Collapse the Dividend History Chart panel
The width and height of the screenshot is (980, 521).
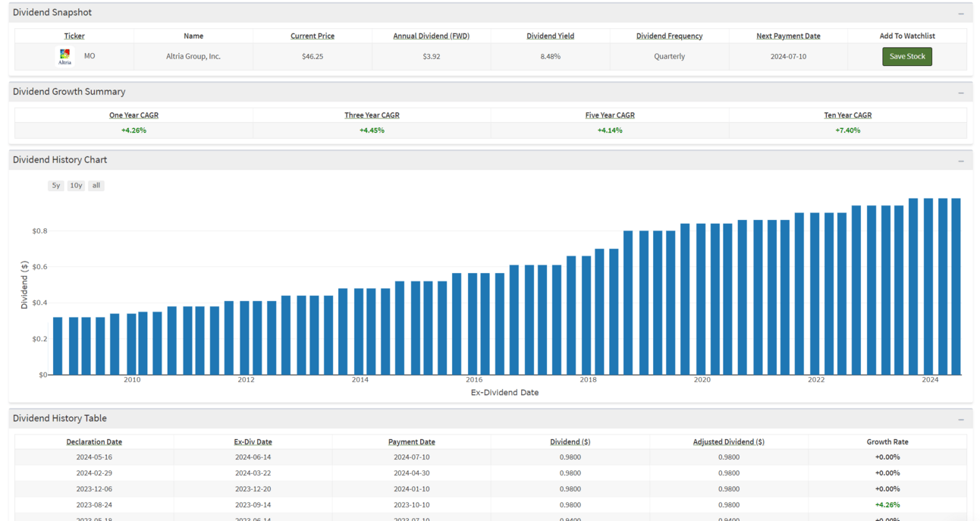[960, 161]
